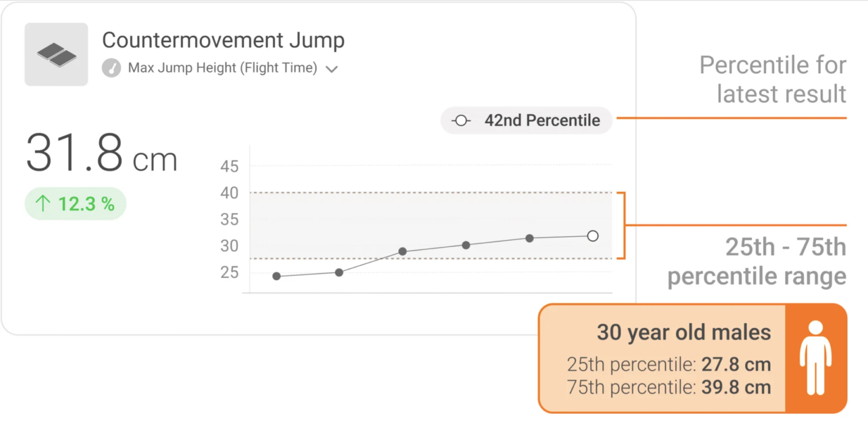Click the 42nd Percentile badge
The image size is (868, 425).
point(526,120)
